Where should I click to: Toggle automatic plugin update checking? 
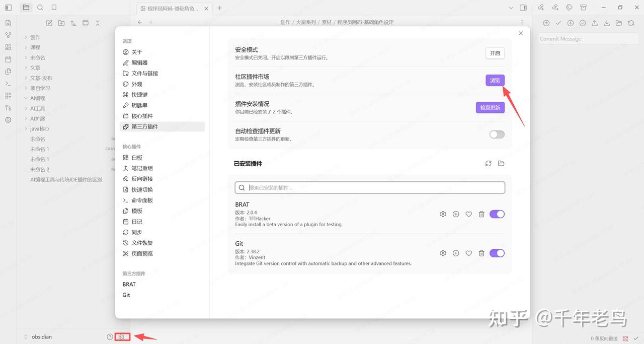pos(497,134)
